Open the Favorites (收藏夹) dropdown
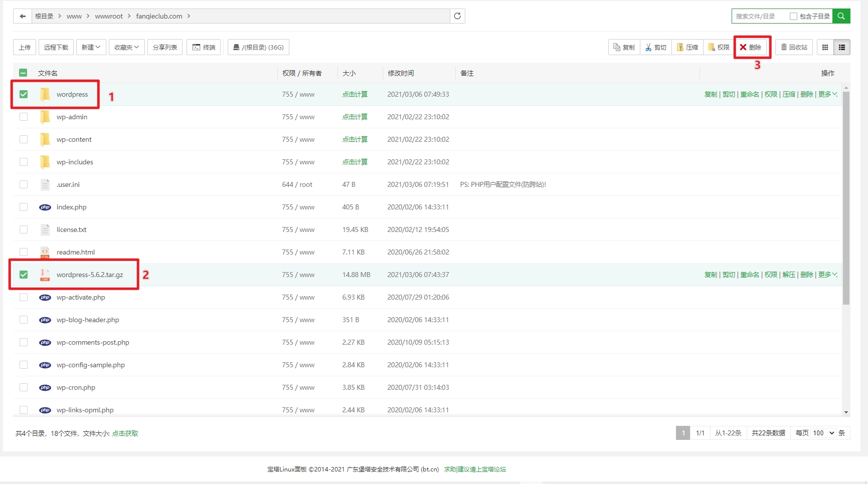868x484 pixels. tap(126, 47)
